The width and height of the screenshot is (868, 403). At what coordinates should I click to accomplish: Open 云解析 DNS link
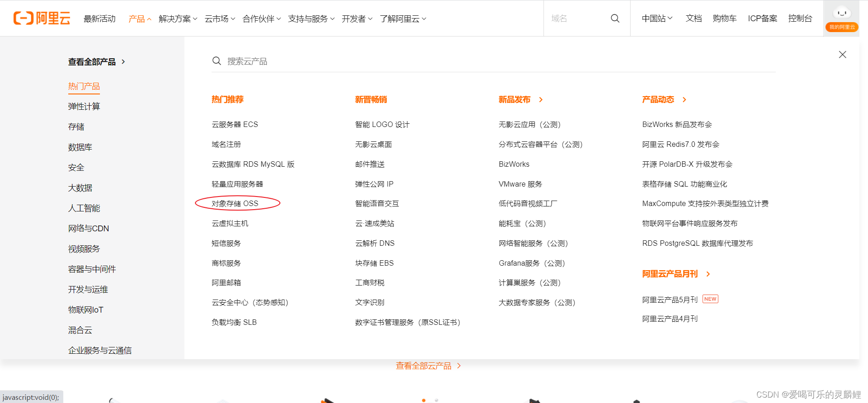375,244
